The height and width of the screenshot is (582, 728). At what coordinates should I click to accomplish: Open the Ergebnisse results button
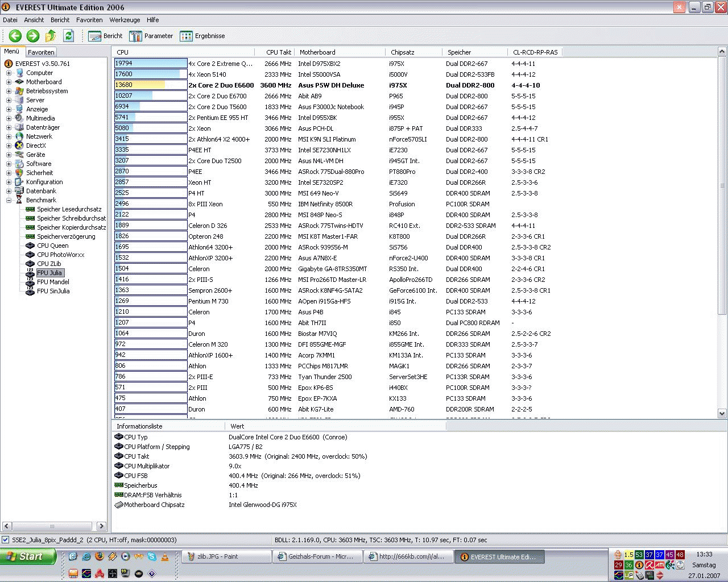(202, 36)
